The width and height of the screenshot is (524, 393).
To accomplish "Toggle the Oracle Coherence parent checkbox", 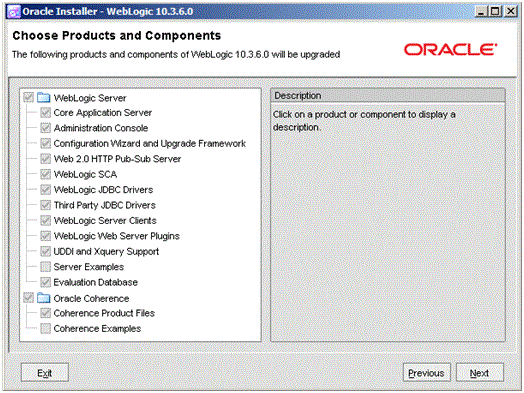I will (28, 298).
